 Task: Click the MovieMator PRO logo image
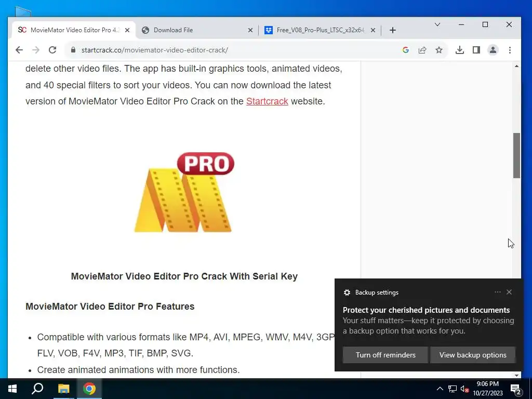(x=184, y=192)
